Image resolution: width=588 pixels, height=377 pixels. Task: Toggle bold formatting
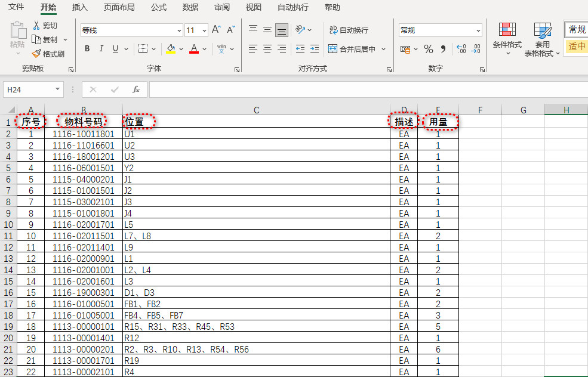coord(87,49)
